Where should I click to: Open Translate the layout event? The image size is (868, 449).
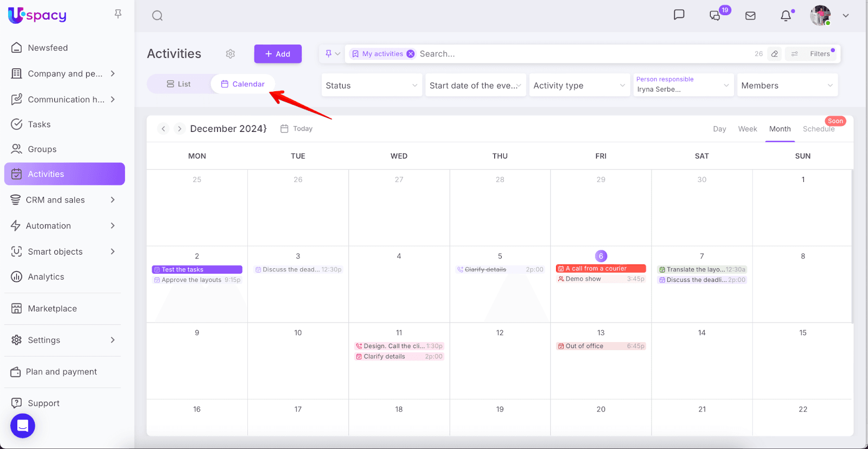tap(702, 269)
